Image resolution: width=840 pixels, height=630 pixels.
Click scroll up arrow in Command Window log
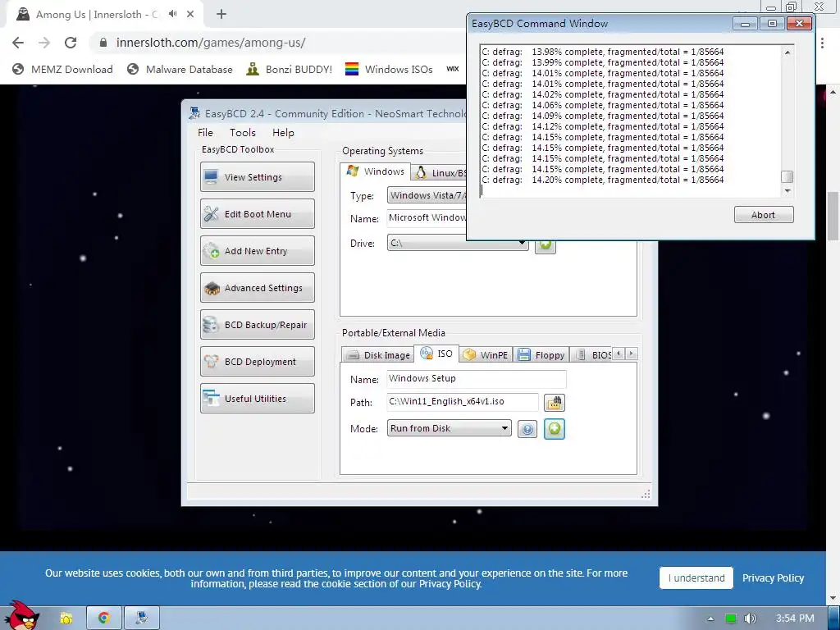coord(787,52)
